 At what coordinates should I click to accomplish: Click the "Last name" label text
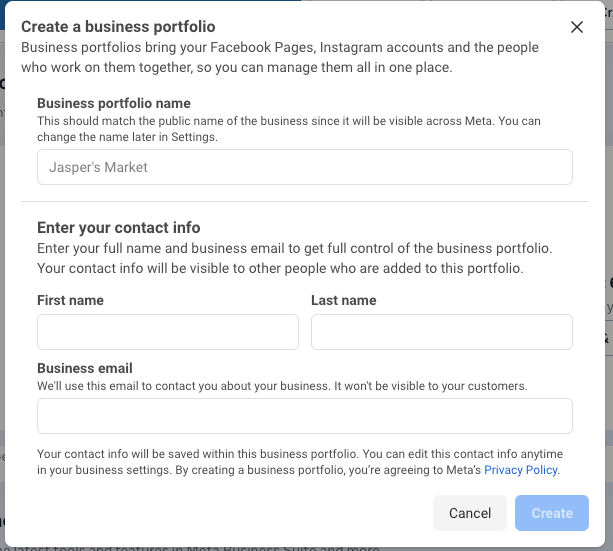(344, 300)
